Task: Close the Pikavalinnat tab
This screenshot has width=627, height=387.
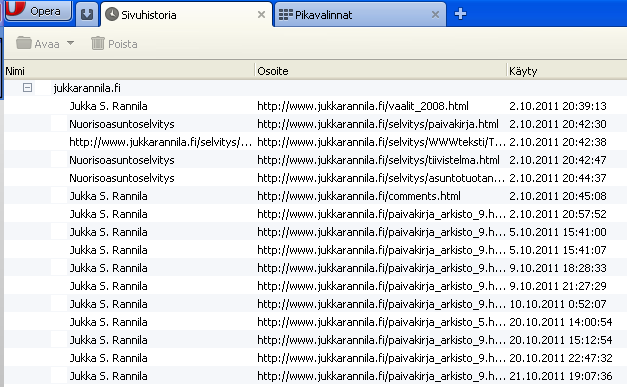Action: (435, 15)
